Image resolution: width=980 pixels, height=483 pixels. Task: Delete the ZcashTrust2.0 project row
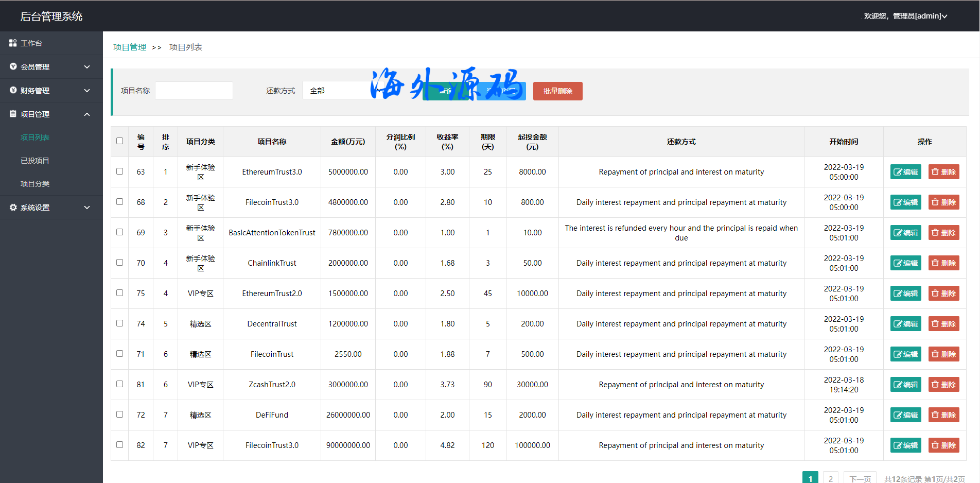(x=943, y=385)
